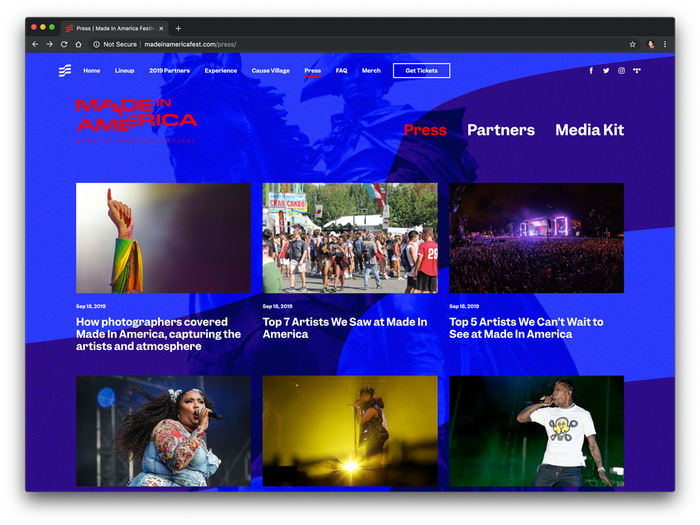The image size is (700, 525).
Task: Click the Sep 18, 2019 date above 'How photographers covered'
Action: [x=91, y=306]
